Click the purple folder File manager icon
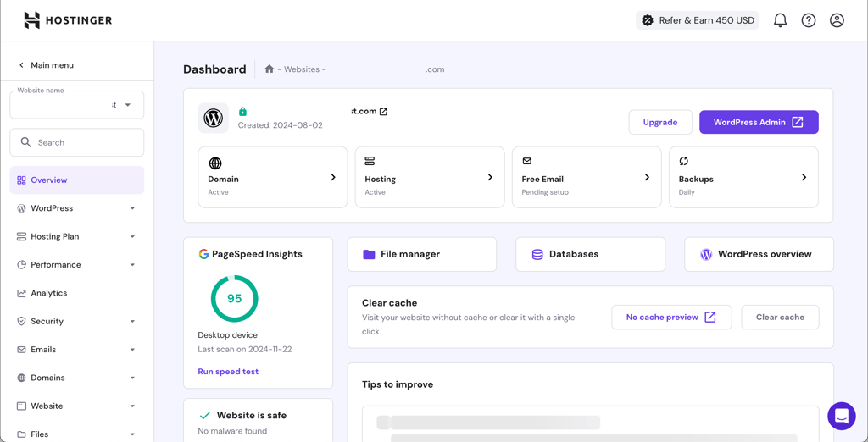 (x=369, y=255)
